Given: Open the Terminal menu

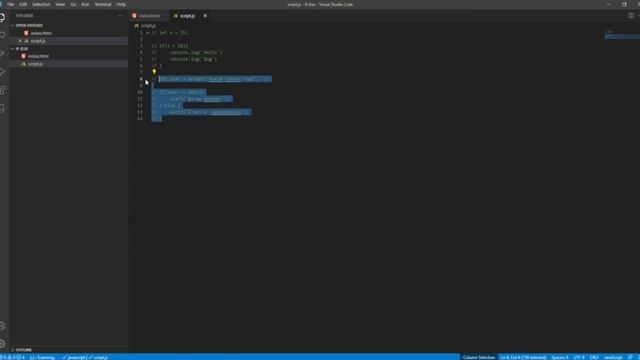Looking at the screenshot, I should (x=102, y=4).
